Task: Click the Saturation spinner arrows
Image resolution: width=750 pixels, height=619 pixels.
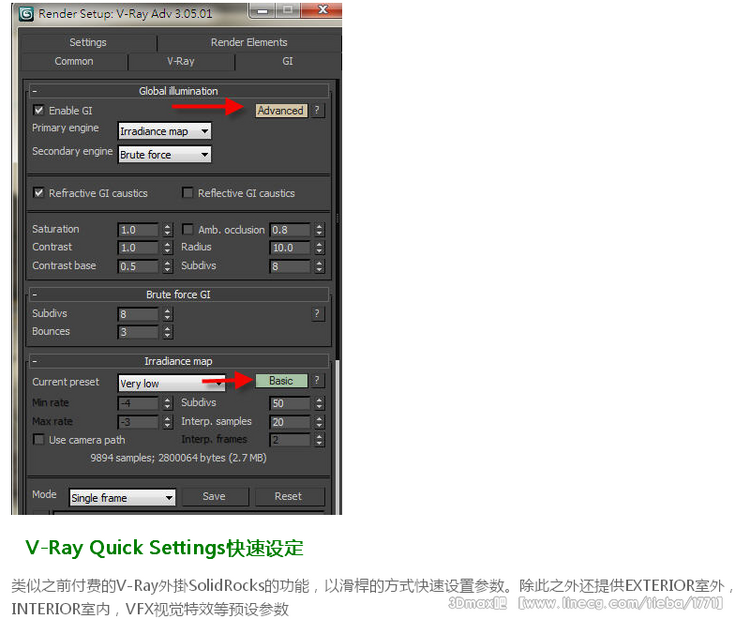Action: (167, 230)
